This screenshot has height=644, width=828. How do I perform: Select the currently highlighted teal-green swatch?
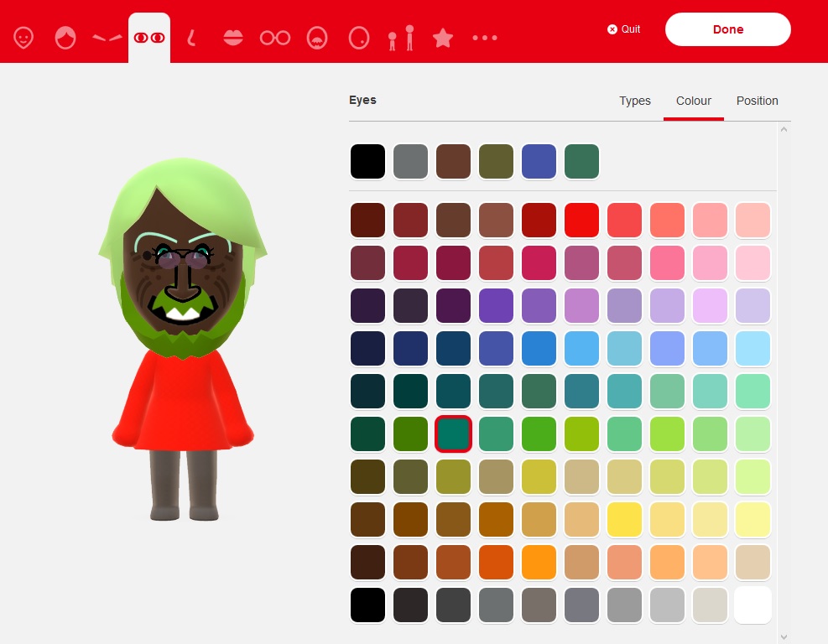tap(453, 434)
